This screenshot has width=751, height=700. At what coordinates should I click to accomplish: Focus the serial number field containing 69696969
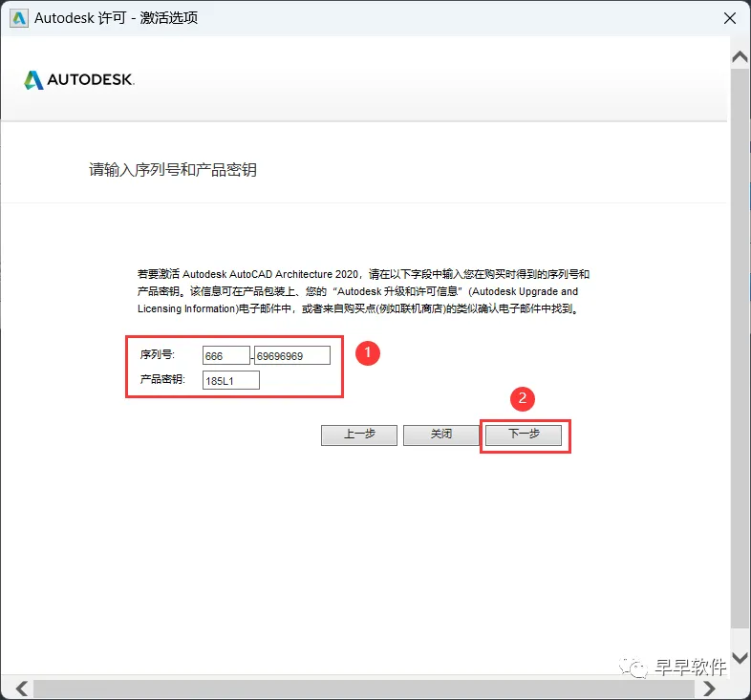pyautogui.click(x=292, y=356)
